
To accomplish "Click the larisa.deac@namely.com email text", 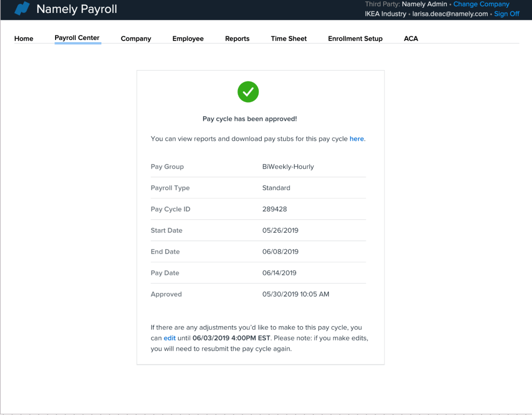I will pos(450,14).
